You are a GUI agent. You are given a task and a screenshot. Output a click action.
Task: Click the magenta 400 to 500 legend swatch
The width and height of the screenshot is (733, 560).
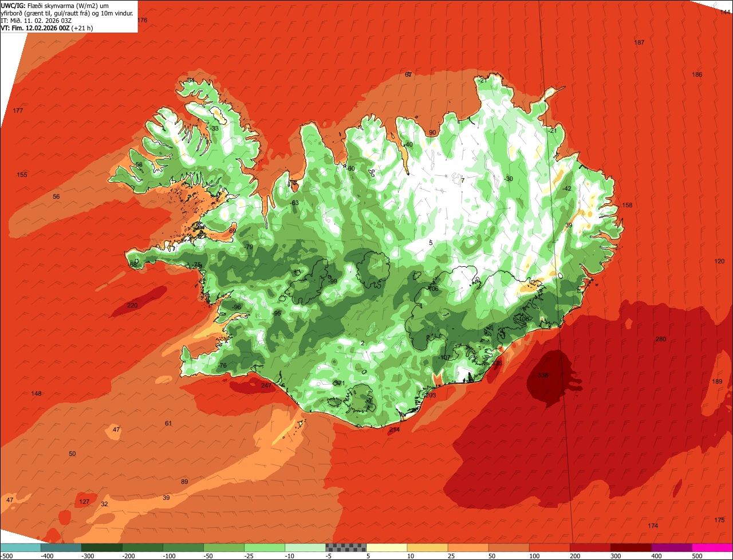(x=672, y=547)
